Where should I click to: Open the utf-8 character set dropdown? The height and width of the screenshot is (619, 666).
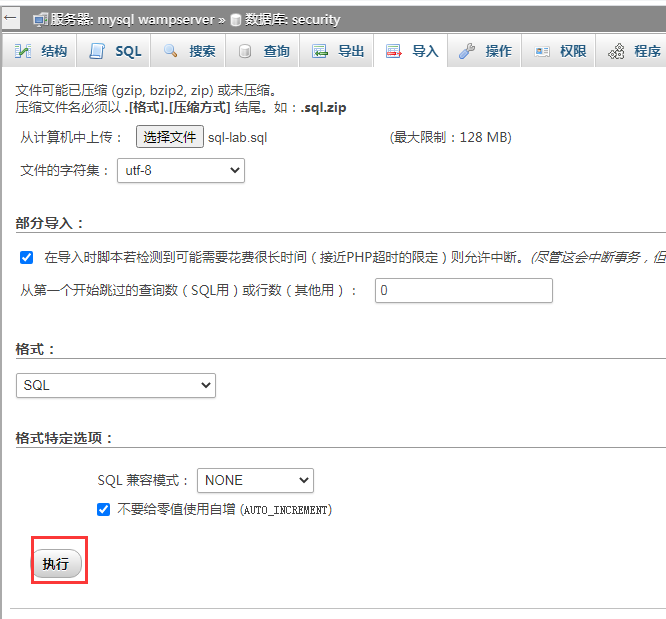(x=181, y=170)
